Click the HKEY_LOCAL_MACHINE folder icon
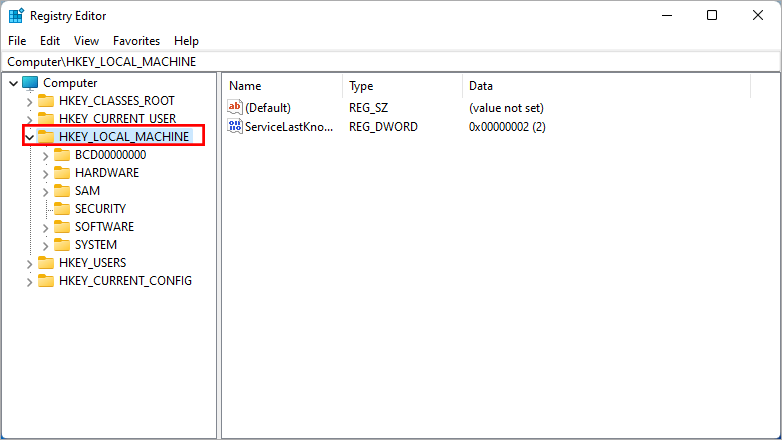Viewport: 782px width, 440px height. click(46, 137)
